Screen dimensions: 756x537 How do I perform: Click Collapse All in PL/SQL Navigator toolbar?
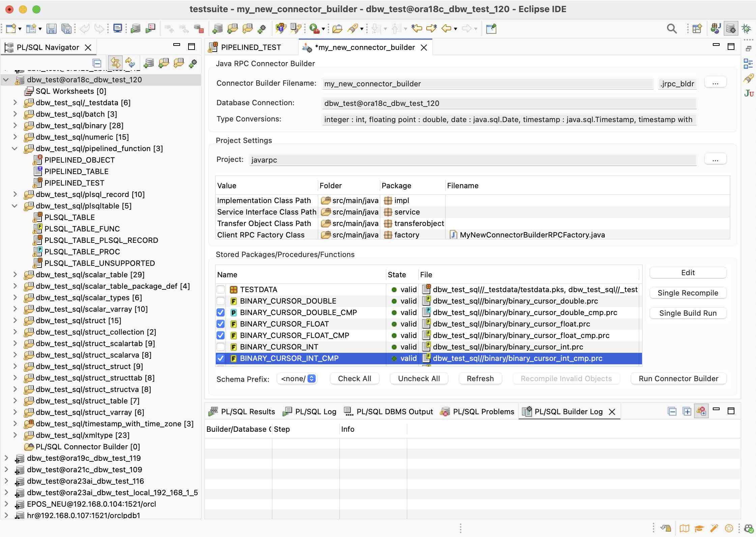(97, 63)
